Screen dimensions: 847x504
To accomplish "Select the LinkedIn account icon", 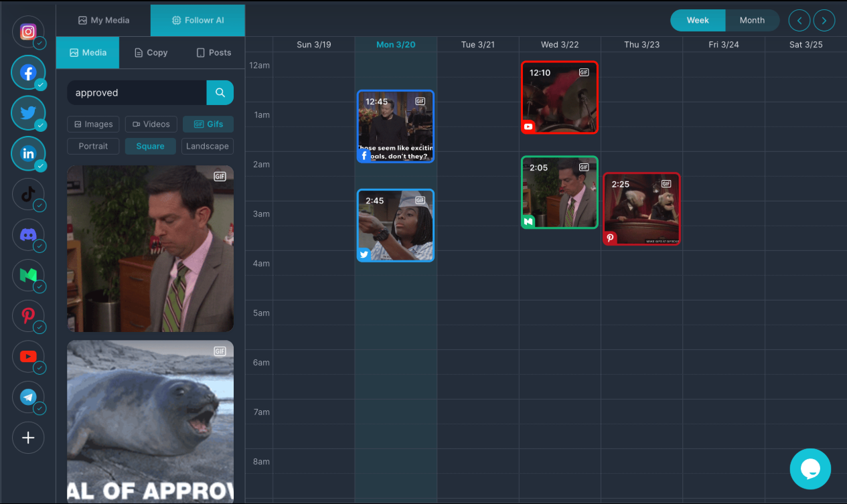I will pos(28,154).
